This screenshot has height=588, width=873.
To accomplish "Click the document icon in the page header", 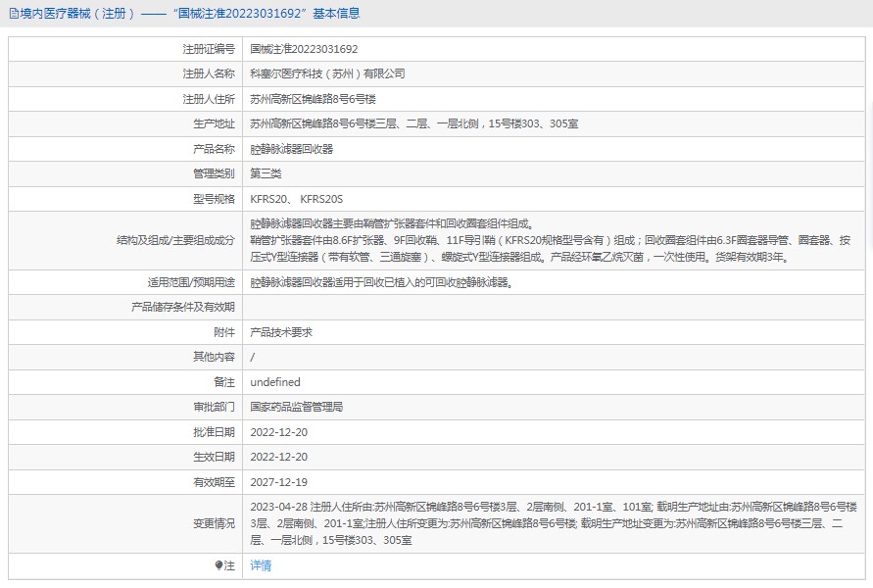I will click(14, 14).
